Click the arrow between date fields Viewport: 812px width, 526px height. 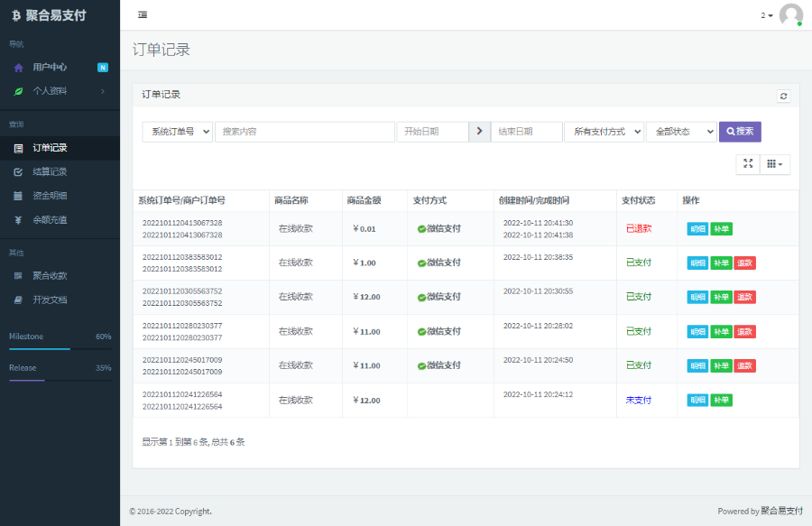click(480, 132)
